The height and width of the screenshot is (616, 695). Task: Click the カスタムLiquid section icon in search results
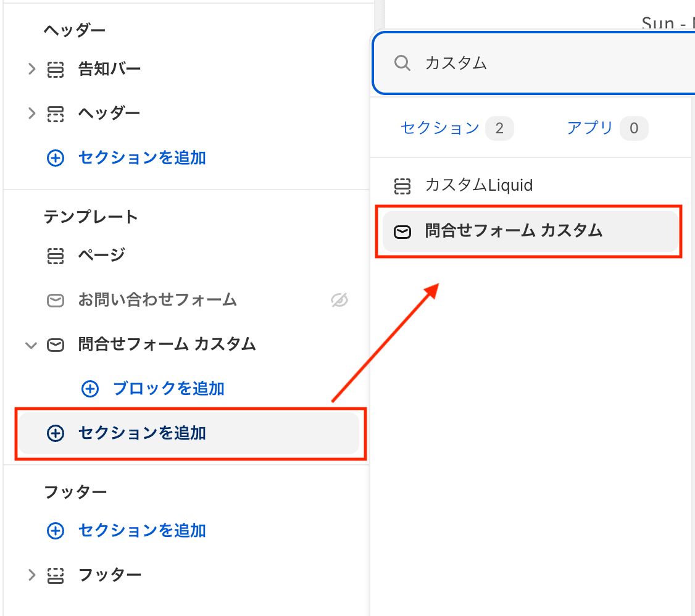pos(402,185)
